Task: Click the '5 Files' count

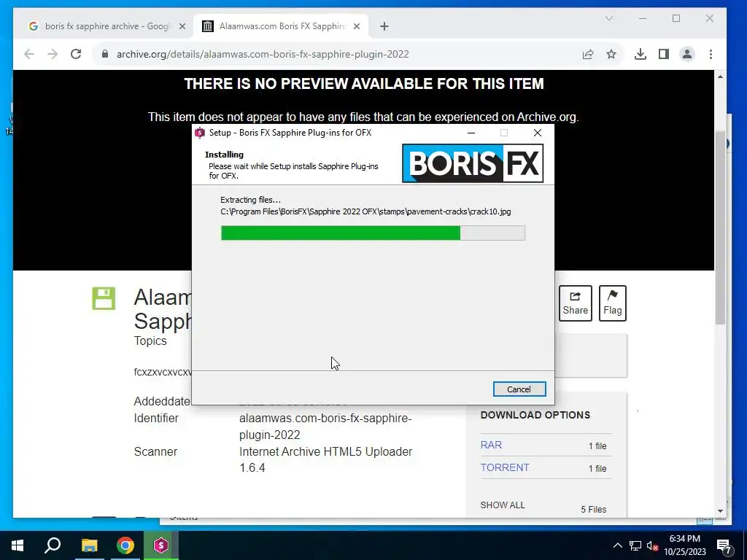Action: (594, 510)
